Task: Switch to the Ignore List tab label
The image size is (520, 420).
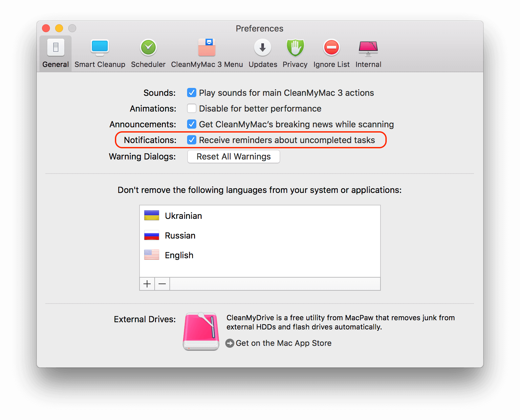Action: [332, 64]
